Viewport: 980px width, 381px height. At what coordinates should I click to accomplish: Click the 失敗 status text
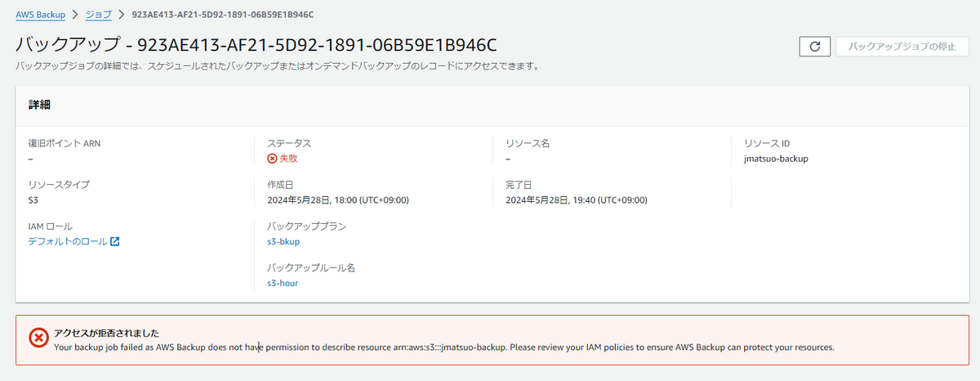click(289, 159)
